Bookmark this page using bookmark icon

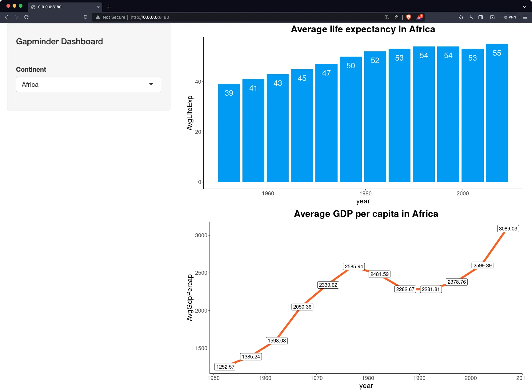(x=86, y=17)
